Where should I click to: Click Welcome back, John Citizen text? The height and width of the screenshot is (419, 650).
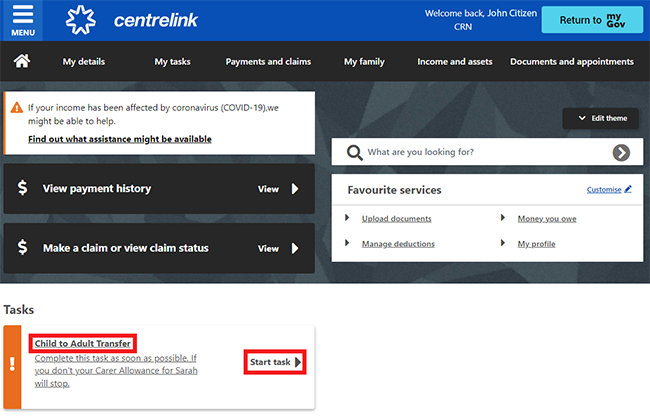point(480,13)
